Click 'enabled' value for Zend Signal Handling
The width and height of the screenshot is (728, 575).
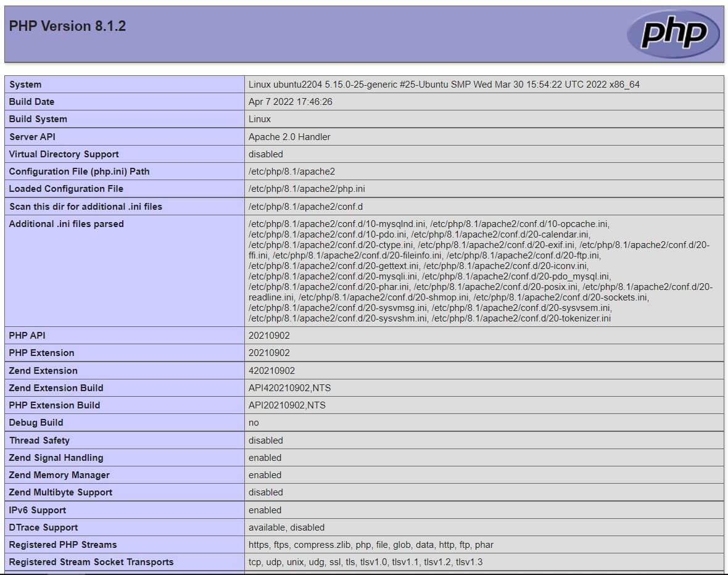point(265,458)
